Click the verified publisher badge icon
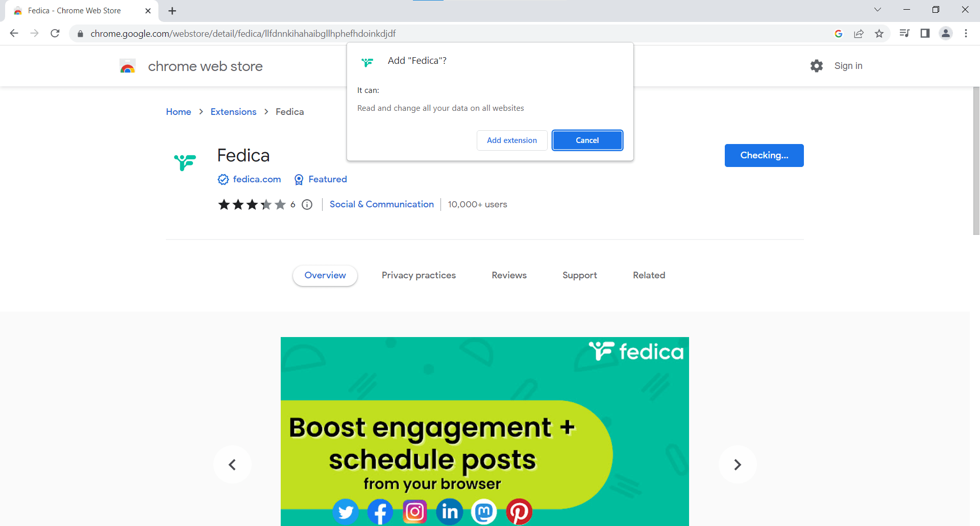This screenshot has height=526, width=980. tap(223, 179)
